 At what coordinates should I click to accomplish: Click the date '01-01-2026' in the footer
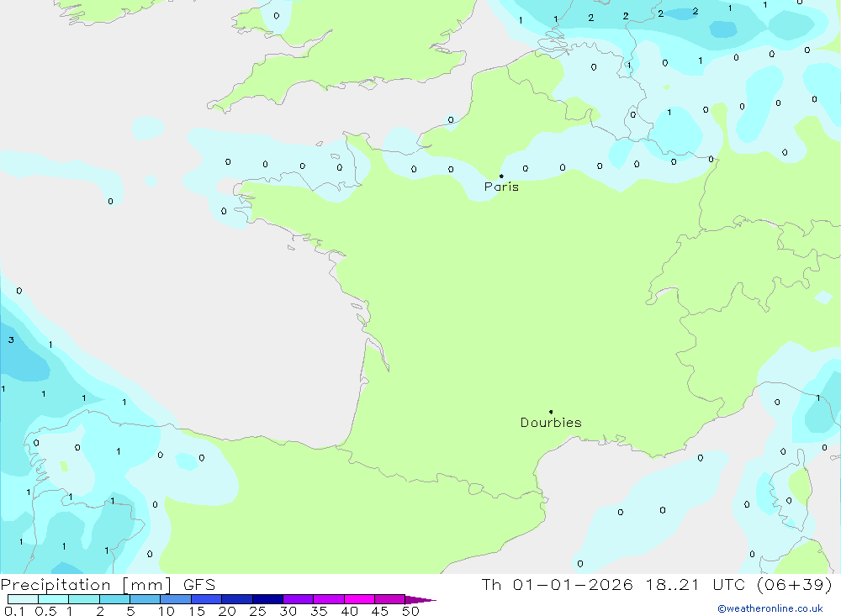click(572, 585)
